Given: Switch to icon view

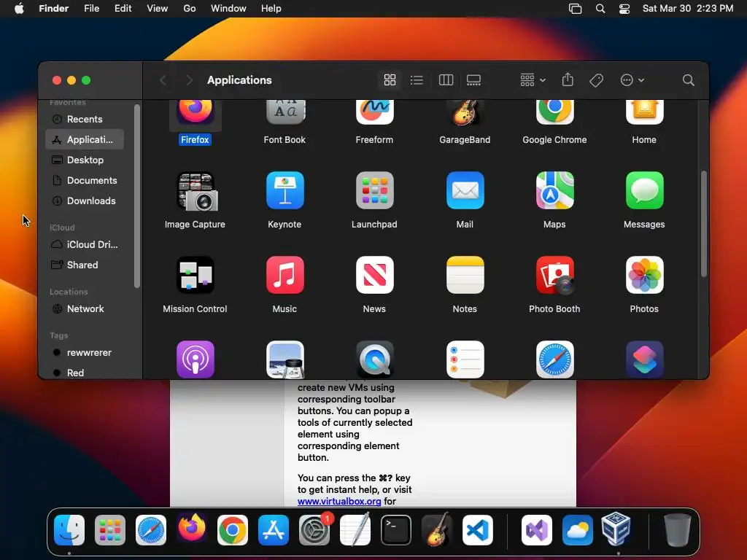Looking at the screenshot, I should (x=390, y=80).
